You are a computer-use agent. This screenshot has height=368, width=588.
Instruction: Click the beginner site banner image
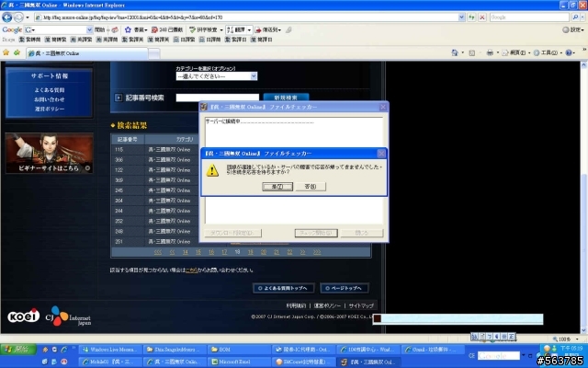tap(49, 154)
